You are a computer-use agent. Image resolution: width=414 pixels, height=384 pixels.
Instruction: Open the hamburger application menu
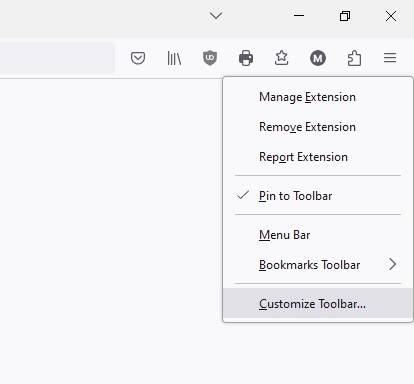click(390, 58)
